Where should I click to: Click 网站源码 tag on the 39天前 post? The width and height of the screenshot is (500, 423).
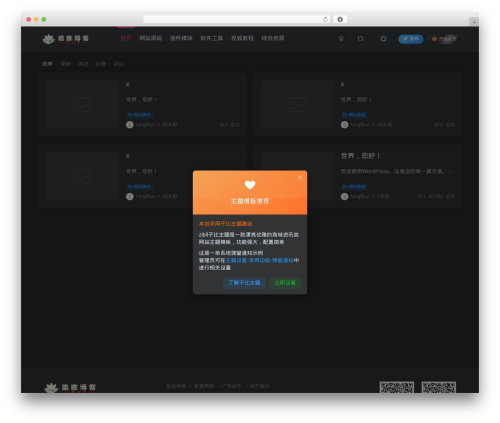tap(139, 115)
